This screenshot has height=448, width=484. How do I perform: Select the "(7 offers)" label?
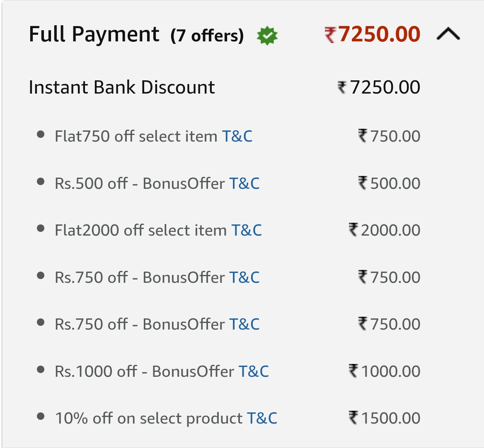pyautogui.click(x=207, y=36)
